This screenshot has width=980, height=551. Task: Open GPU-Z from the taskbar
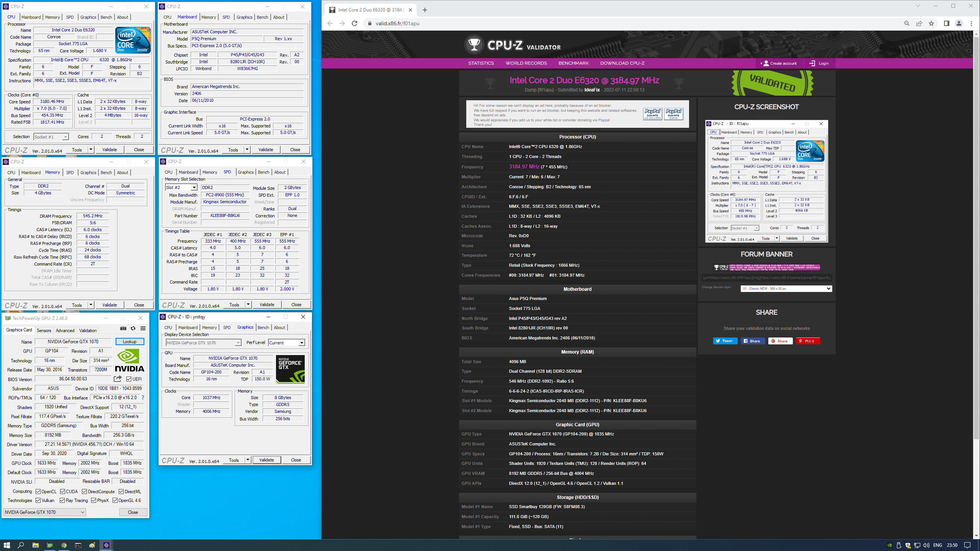point(49,545)
